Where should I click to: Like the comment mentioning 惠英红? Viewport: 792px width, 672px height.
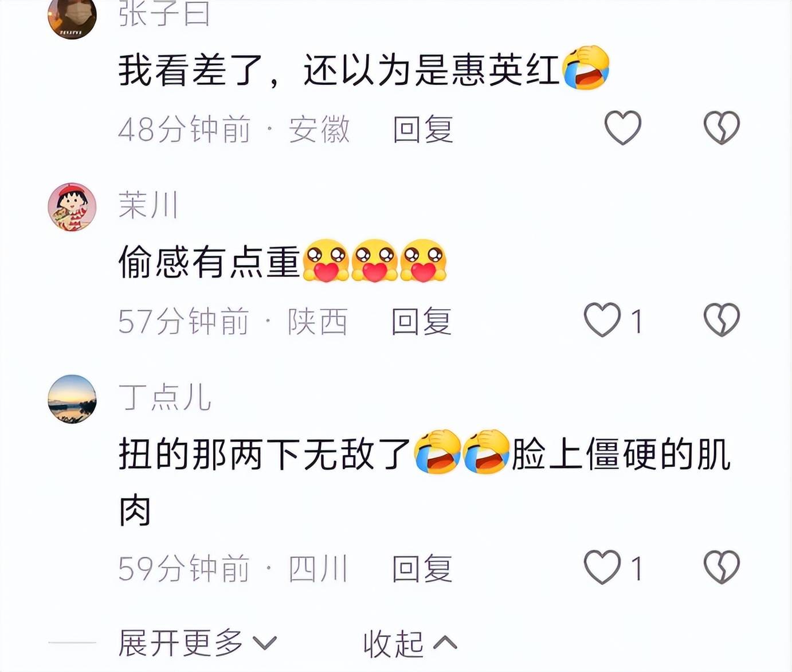click(623, 127)
